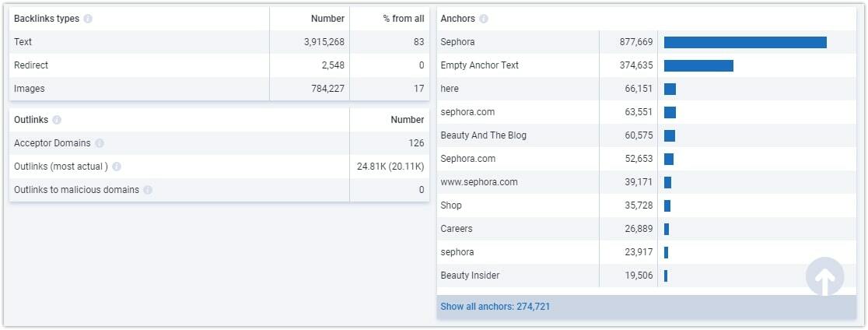Click the Beauty Insider anchor entry
The image size is (868, 330).
click(x=470, y=276)
